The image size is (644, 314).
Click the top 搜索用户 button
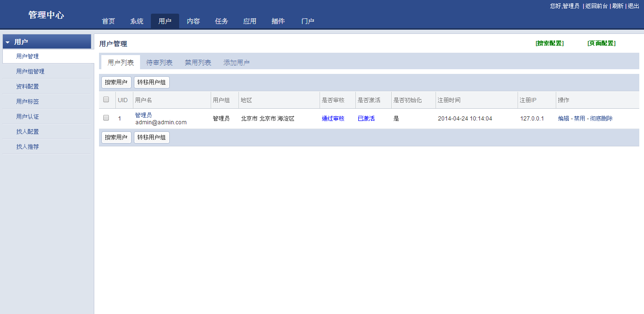[x=116, y=82]
